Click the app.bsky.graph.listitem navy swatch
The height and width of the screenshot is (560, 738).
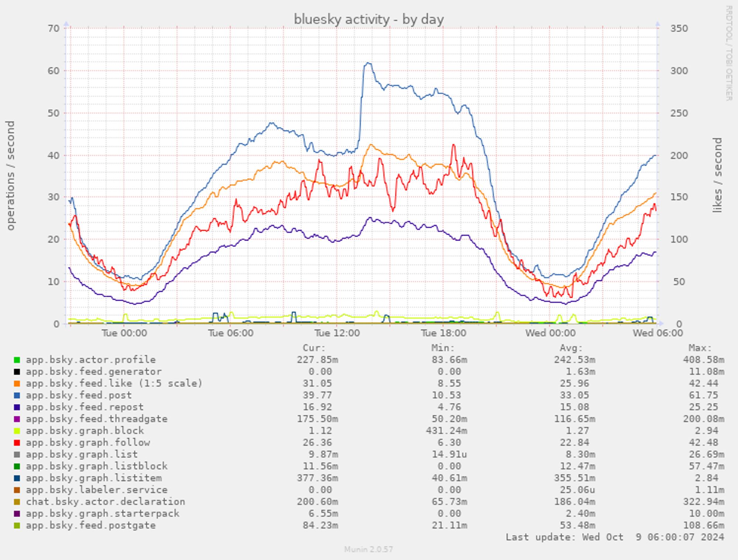coord(17,478)
